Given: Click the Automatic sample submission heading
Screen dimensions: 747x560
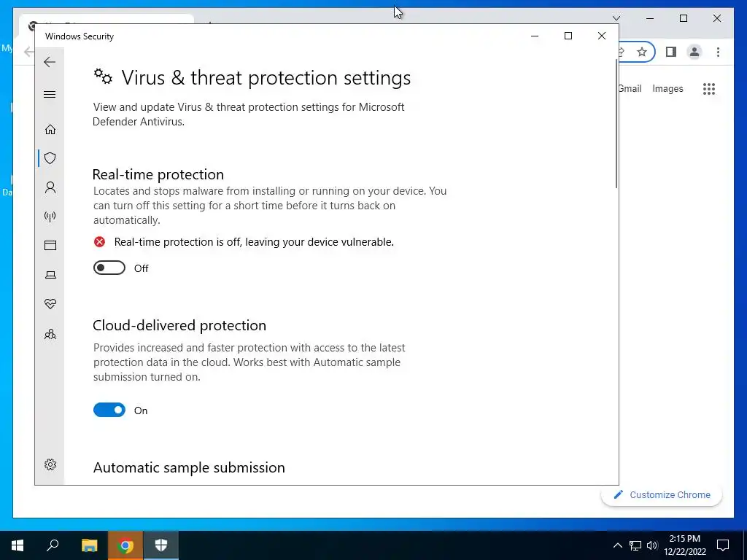Looking at the screenshot, I should tap(189, 467).
